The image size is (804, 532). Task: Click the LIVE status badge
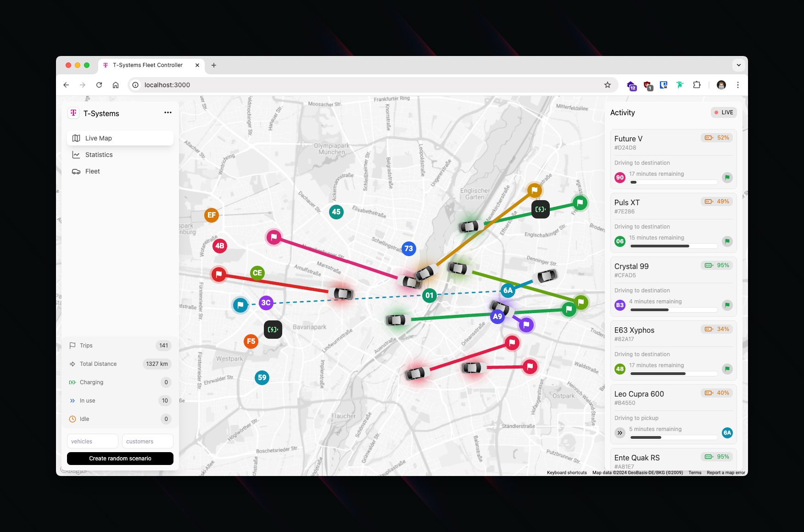[724, 112]
